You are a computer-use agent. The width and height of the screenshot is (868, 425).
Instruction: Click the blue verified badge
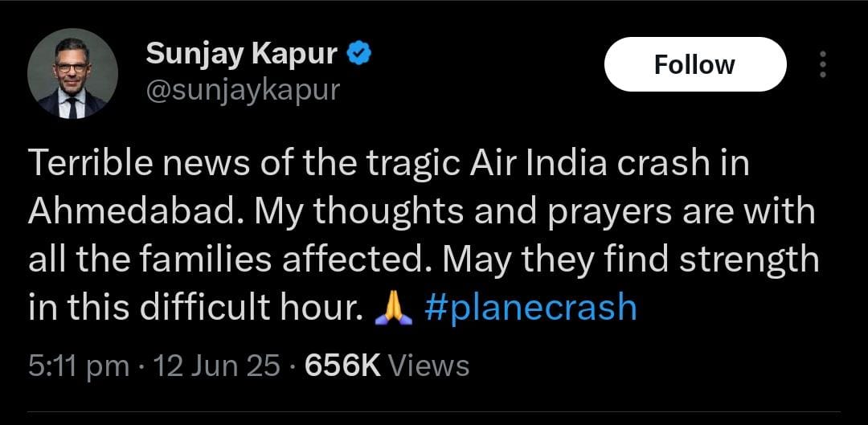(358, 55)
